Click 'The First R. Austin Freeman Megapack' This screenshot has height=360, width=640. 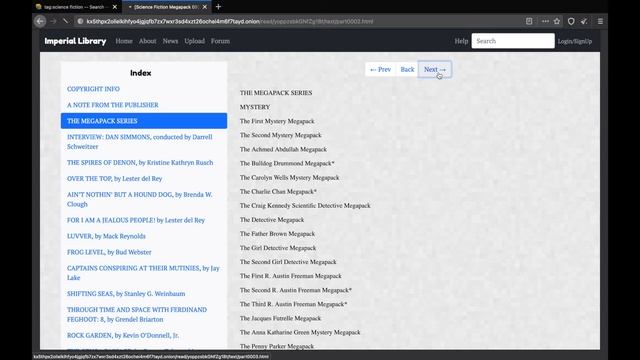click(291, 276)
